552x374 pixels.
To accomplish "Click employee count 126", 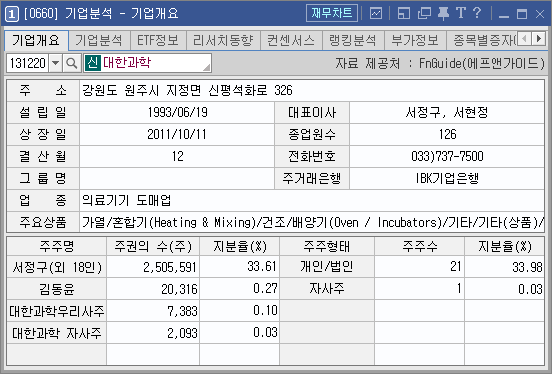I will 447,135.
